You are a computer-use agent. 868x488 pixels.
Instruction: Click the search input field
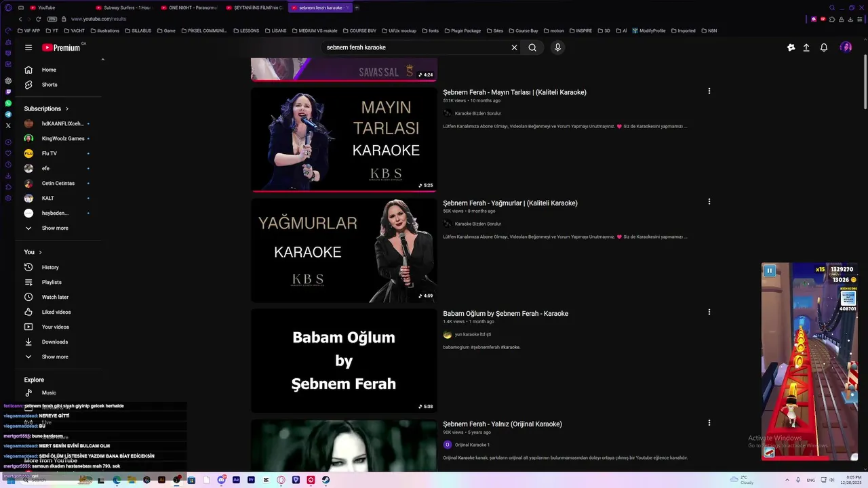416,47
